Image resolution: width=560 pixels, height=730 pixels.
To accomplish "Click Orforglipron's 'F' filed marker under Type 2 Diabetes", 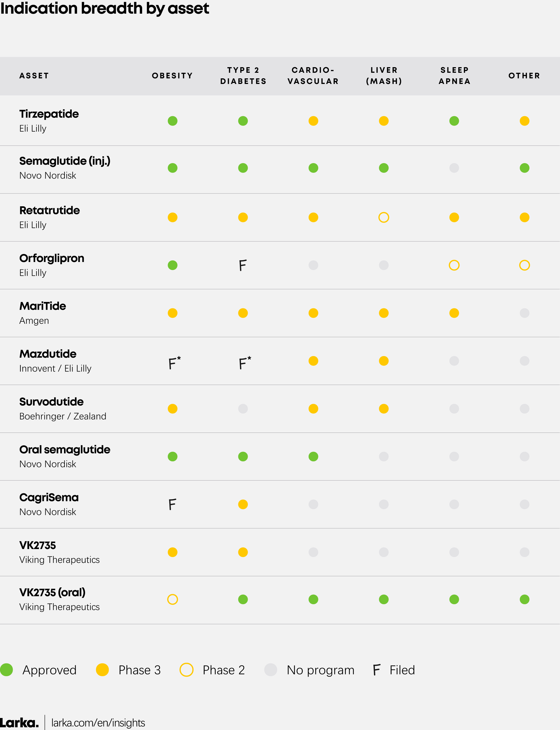I will click(x=243, y=265).
